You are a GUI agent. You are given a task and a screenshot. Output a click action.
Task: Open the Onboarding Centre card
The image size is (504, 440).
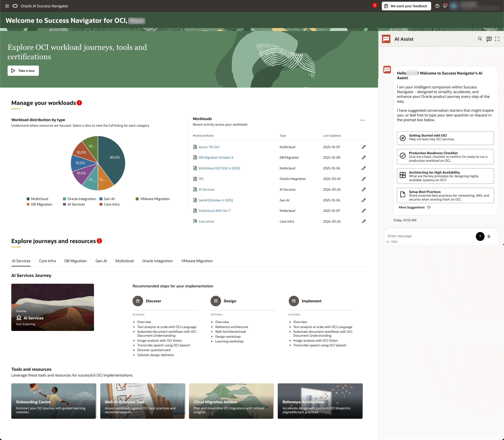click(54, 401)
